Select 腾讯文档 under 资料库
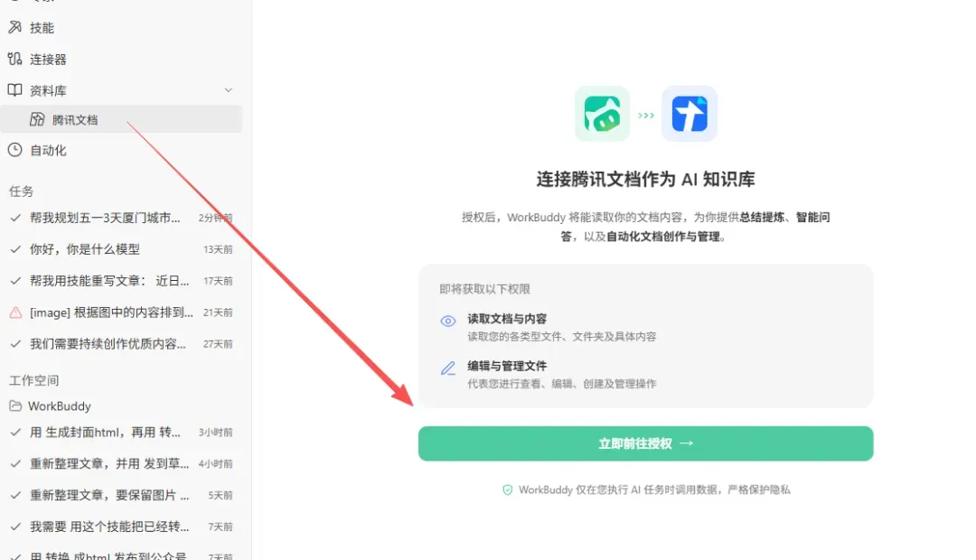 click(121, 119)
